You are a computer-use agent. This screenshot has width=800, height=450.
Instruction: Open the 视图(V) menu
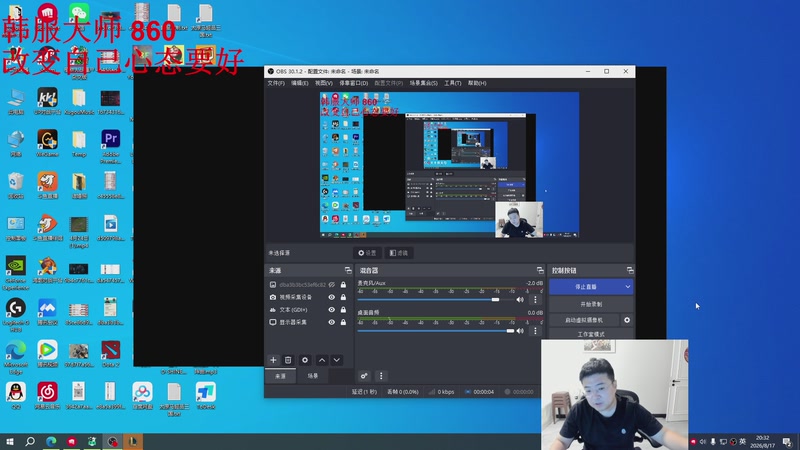pos(323,83)
